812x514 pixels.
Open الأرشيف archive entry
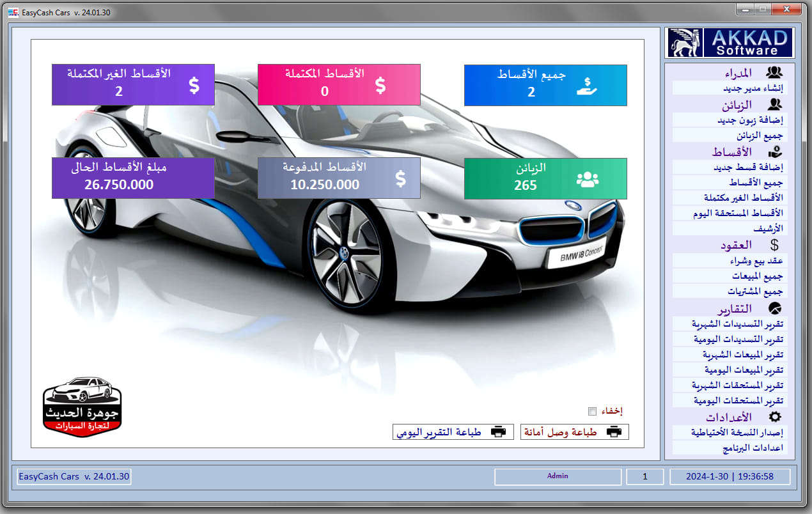point(730,228)
